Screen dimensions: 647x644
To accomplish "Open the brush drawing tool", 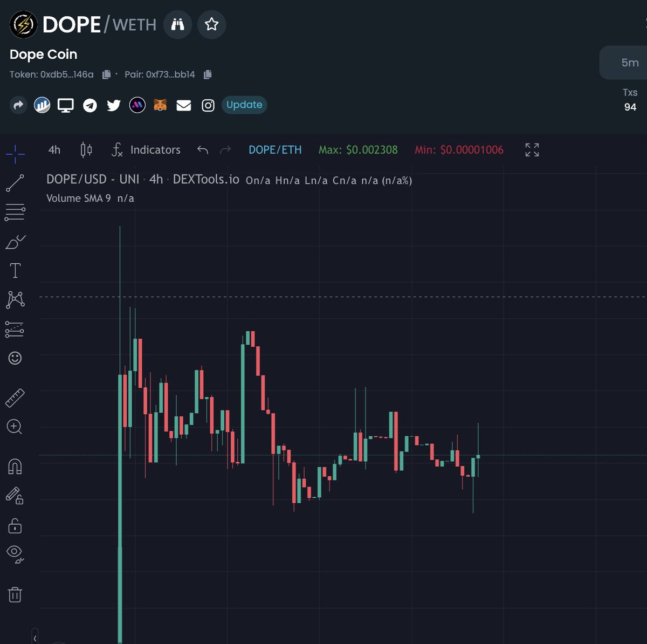I will click(x=16, y=241).
